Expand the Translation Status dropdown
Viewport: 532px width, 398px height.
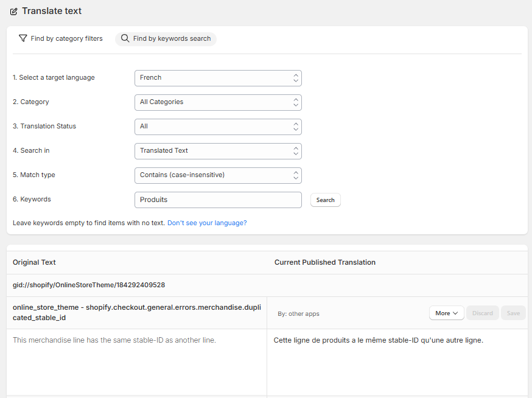click(x=218, y=127)
